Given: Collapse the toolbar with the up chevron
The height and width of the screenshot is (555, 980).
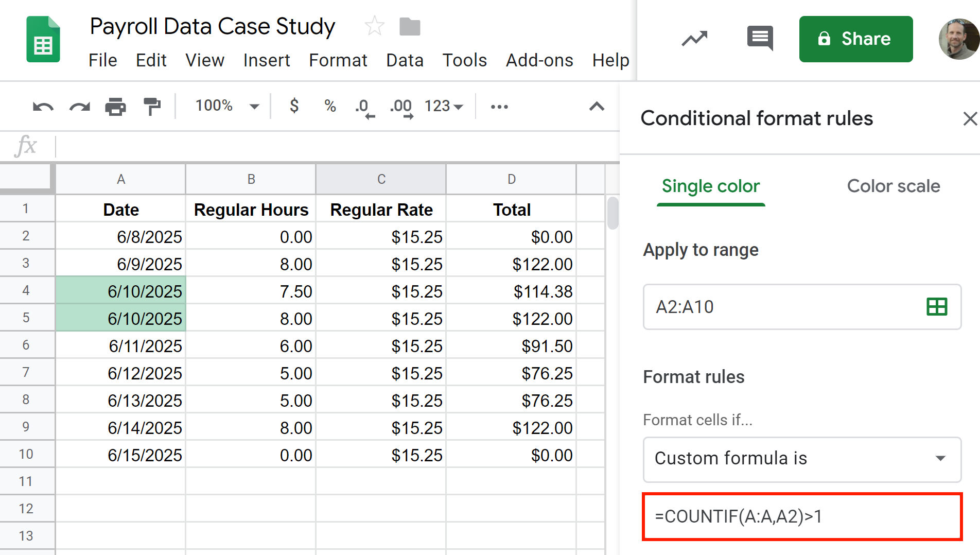Looking at the screenshot, I should click(597, 107).
